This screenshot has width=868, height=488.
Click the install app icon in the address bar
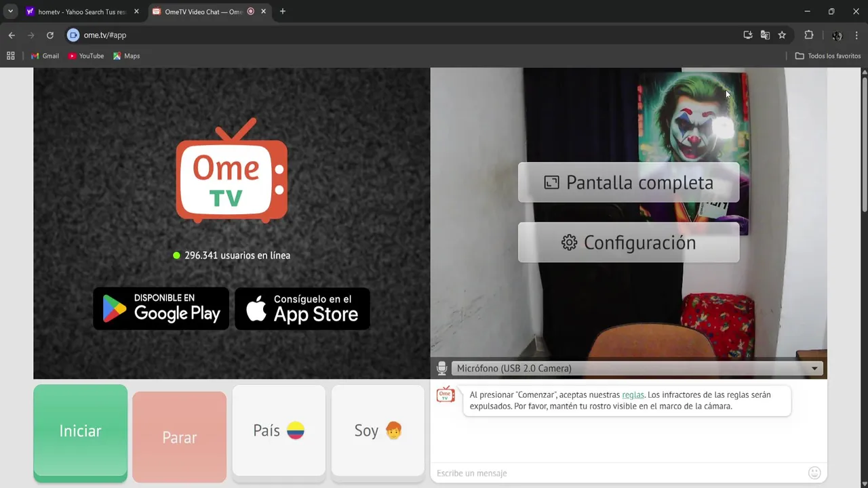748,35
